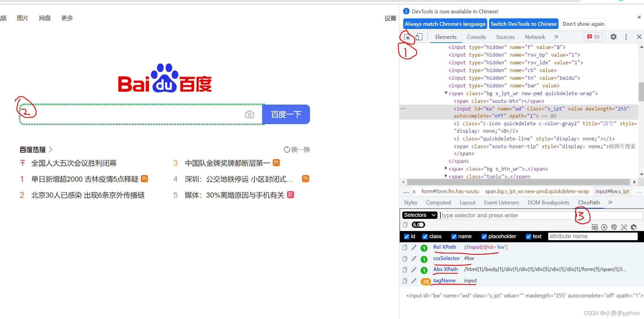The width and height of the screenshot is (644, 319).
Task: Open the Styles sidebar tab
Action: [x=410, y=203]
